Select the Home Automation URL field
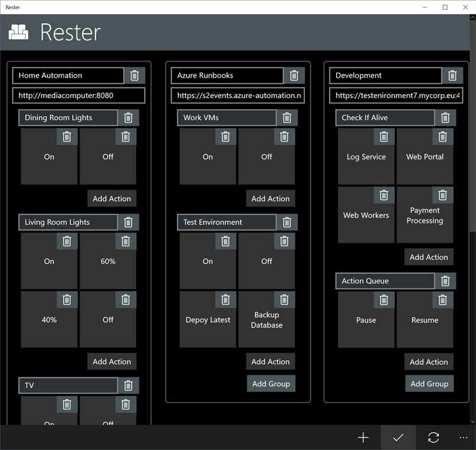 (x=78, y=95)
